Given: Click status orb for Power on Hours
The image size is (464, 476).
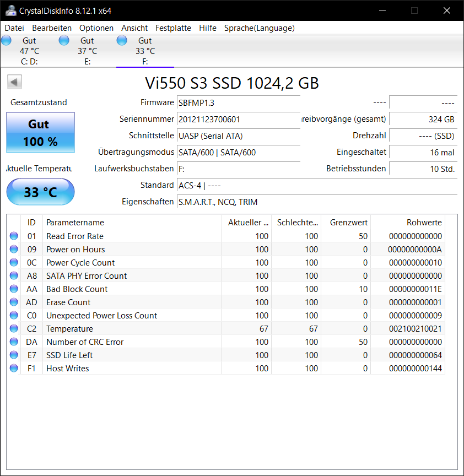Looking at the screenshot, I should [x=14, y=249].
